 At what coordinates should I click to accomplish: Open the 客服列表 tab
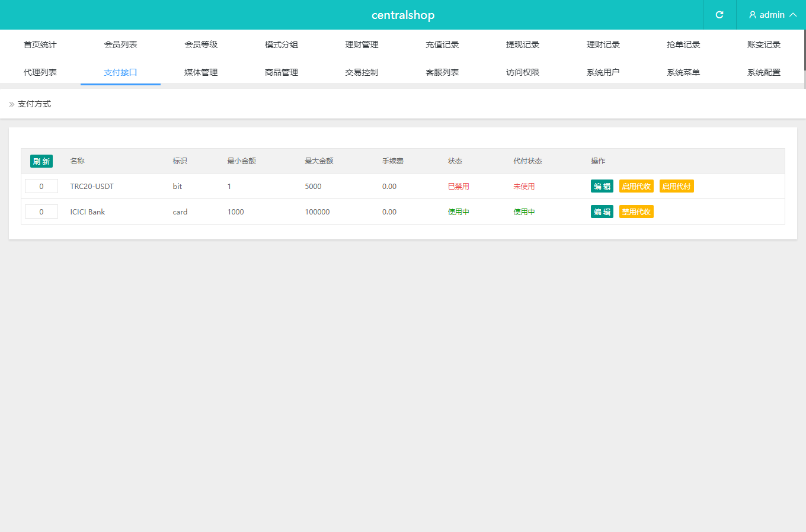point(442,72)
